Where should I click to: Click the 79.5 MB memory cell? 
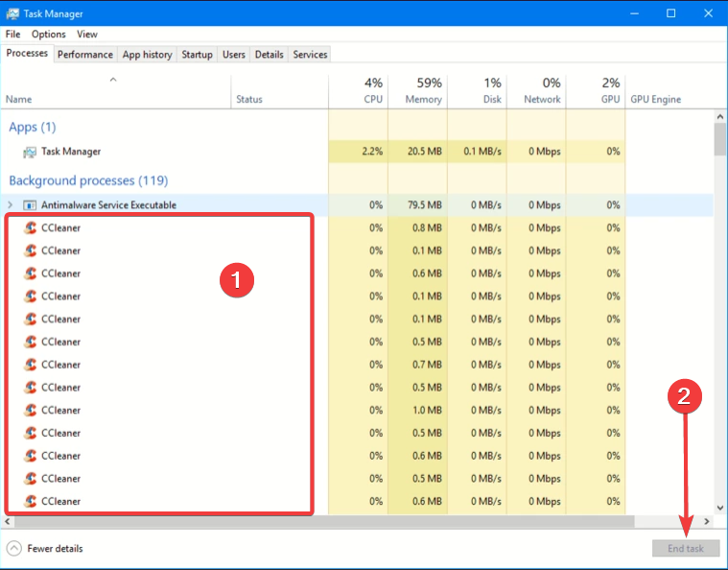[x=417, y=204]
